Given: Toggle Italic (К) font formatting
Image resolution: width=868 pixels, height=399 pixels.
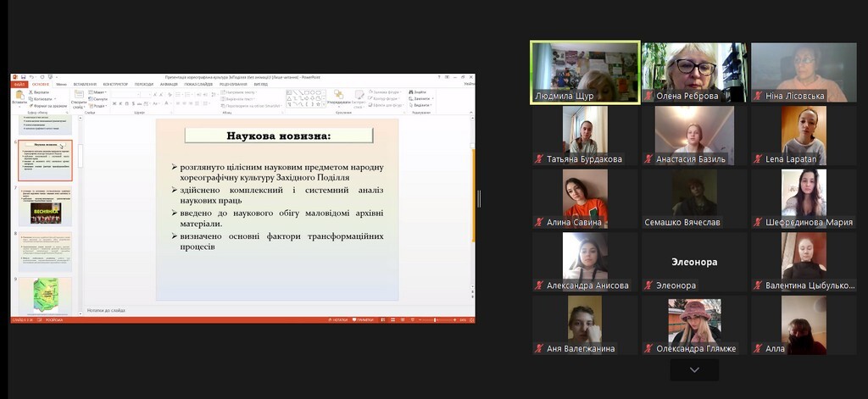Looking at the screenshot, I should 120,103.
